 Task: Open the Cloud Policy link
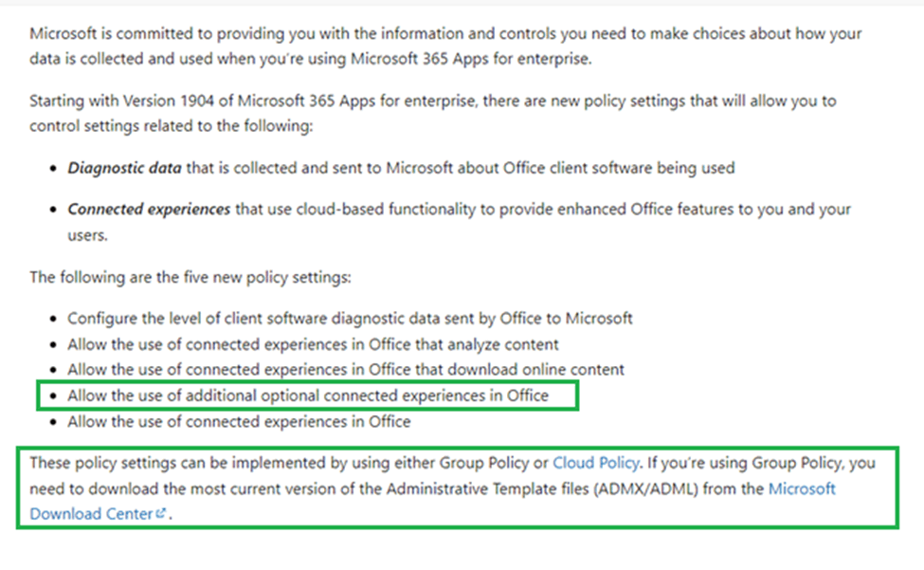pos(596,464)
